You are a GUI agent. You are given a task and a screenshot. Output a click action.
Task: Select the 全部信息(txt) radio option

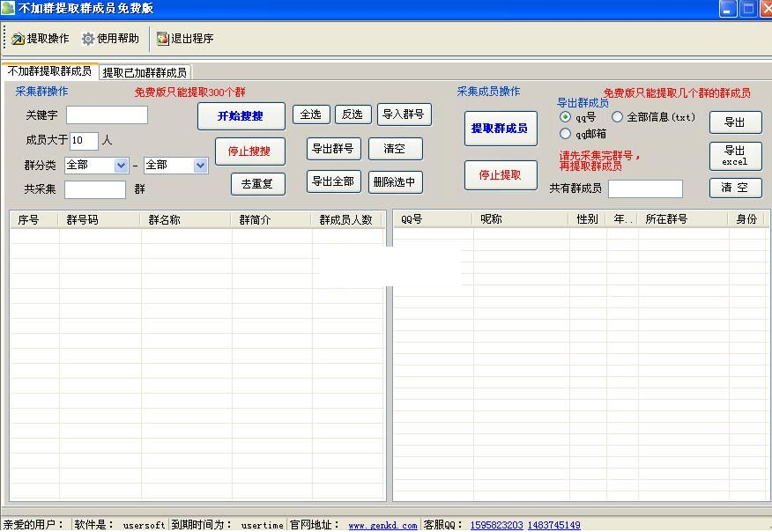[x=617, y=117]
